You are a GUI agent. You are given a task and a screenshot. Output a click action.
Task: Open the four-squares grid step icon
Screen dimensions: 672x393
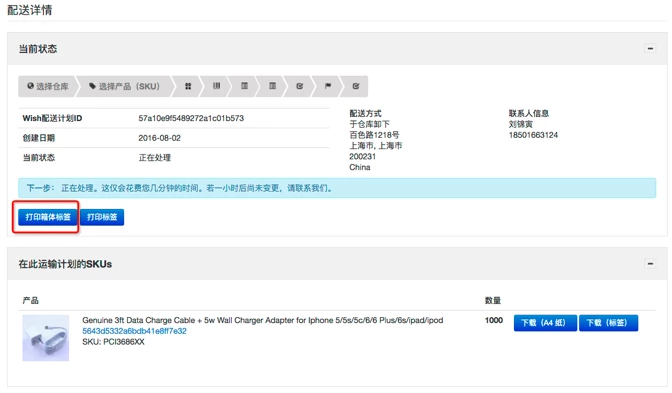point(188,86)
